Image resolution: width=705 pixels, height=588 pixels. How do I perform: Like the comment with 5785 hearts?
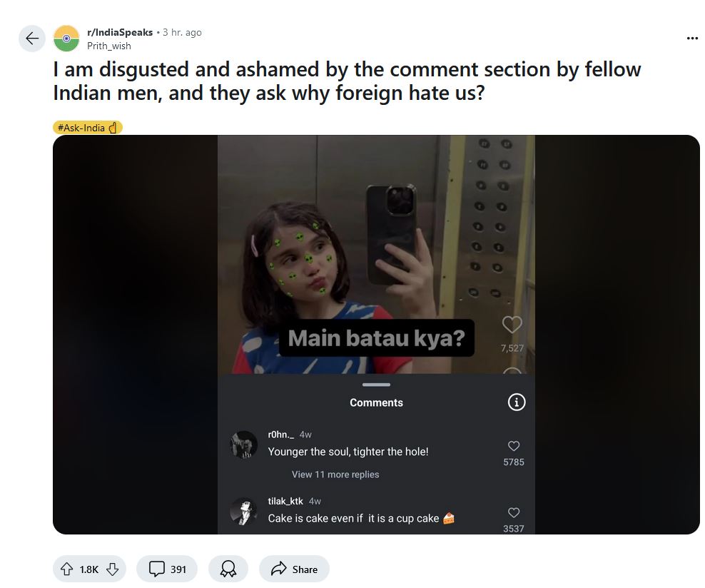pyautogui.click(x=514, y=445)
